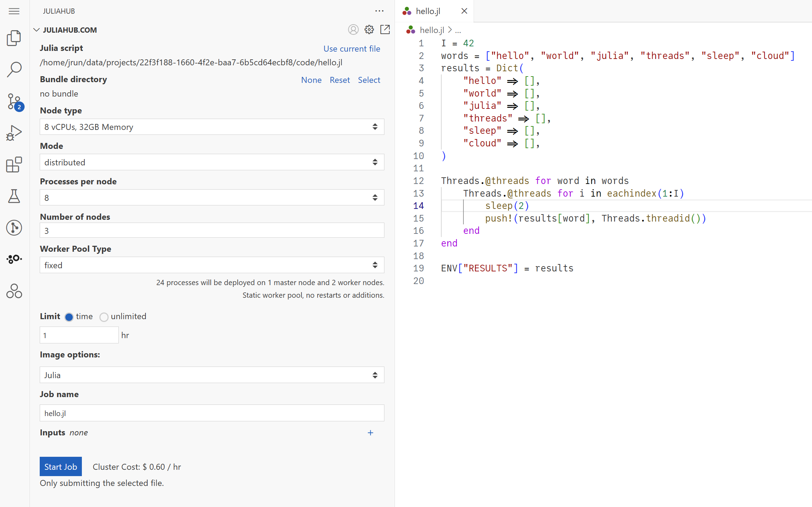Viewport: 812px width, 507px height.
Task: Click line number 14 in the gutter
Action: pyautogui.click(x=418, y=206)
